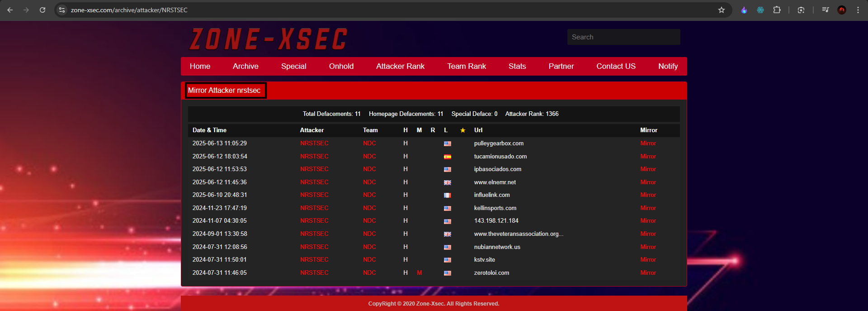Click the flag icon in the zerotoloi.com row

coord(448,273)
